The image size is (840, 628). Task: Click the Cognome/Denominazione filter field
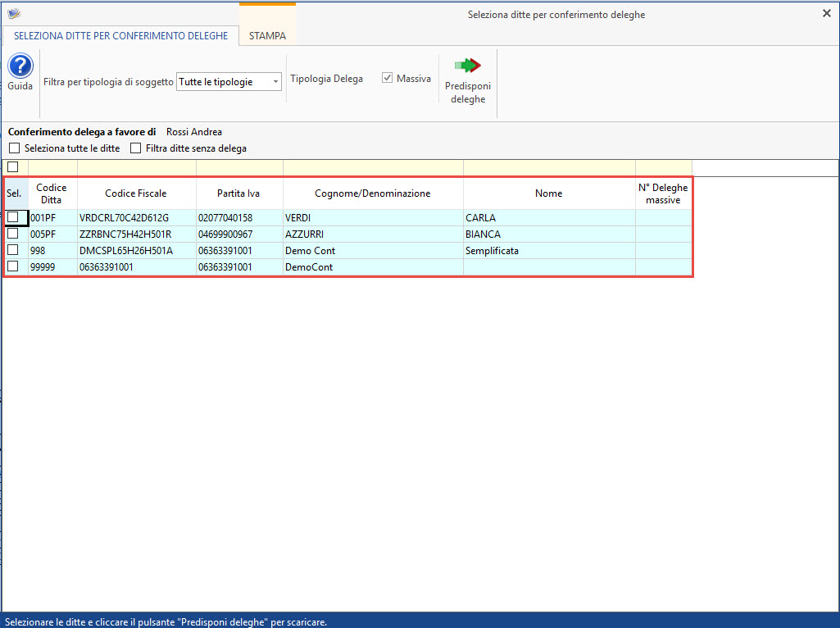373,167
